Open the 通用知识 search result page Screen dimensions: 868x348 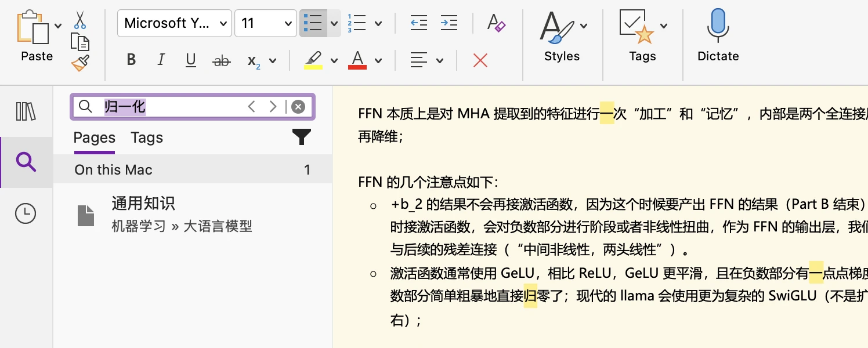tap(193, 215)
